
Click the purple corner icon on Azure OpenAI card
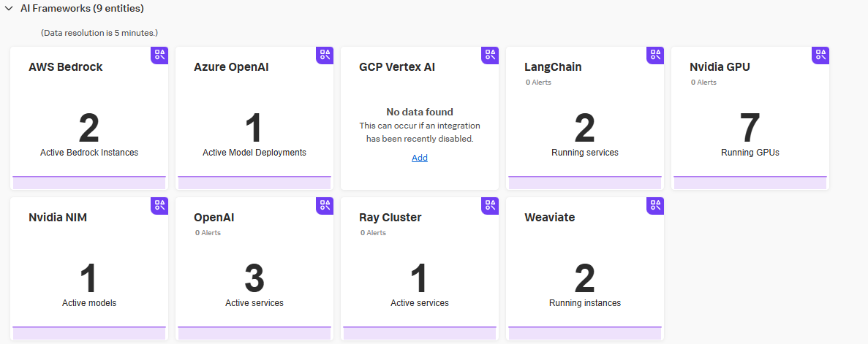pos(325,54)
